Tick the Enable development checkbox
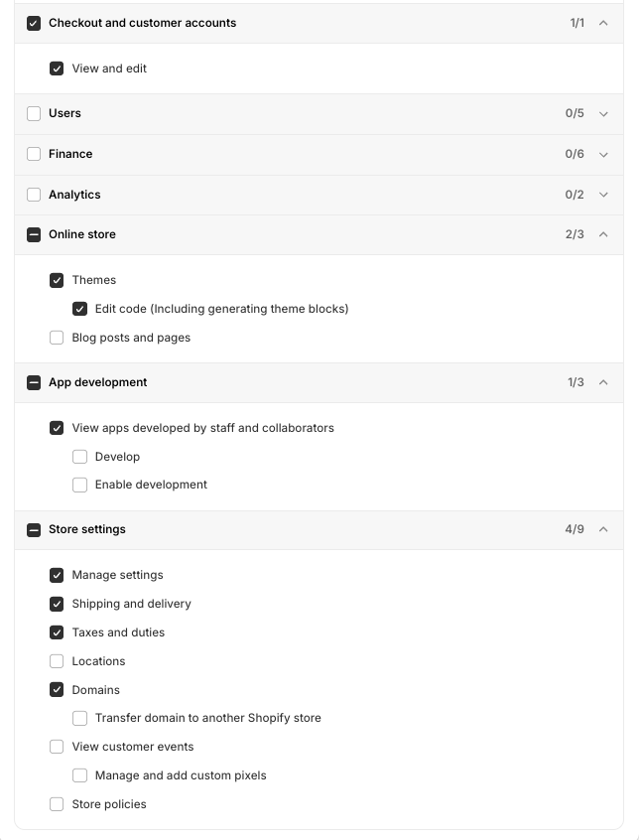The image size is (639, 840). click(80, 485)
